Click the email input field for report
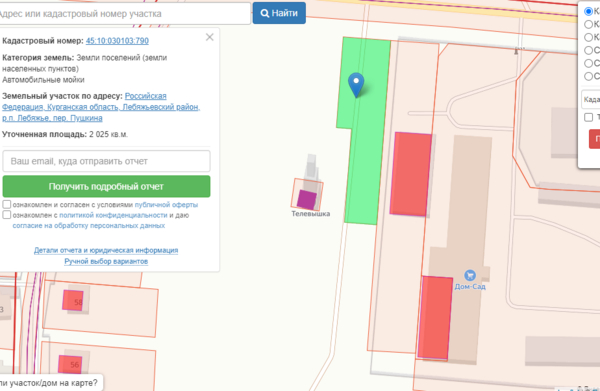The height and width of the screenshot is (391, 600). point(106,161)
